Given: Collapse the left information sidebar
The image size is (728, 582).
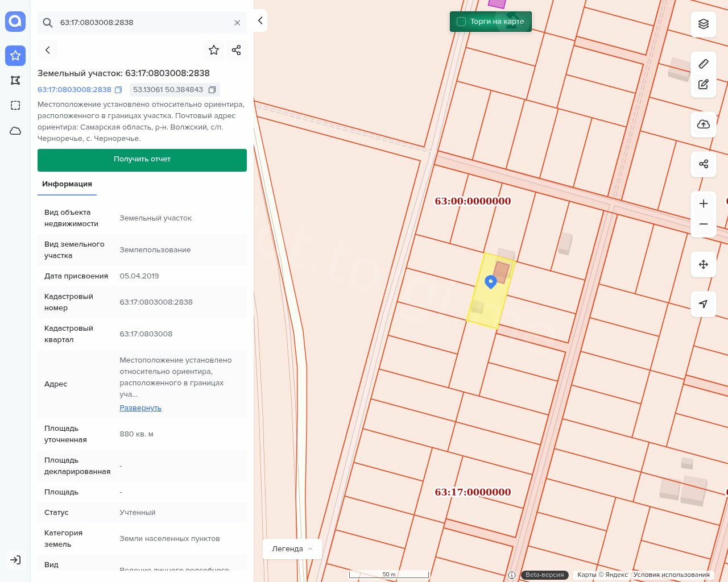Looking at the screenshot, I should click(x=260, y=20).
